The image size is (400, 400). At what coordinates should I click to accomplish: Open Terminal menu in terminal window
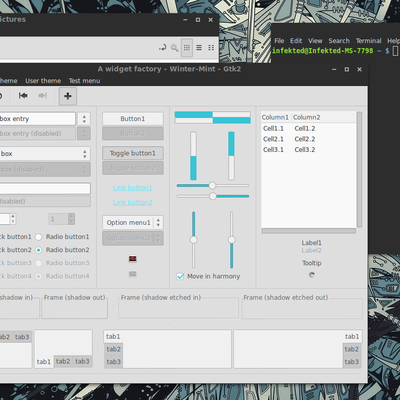pos(368,41)
